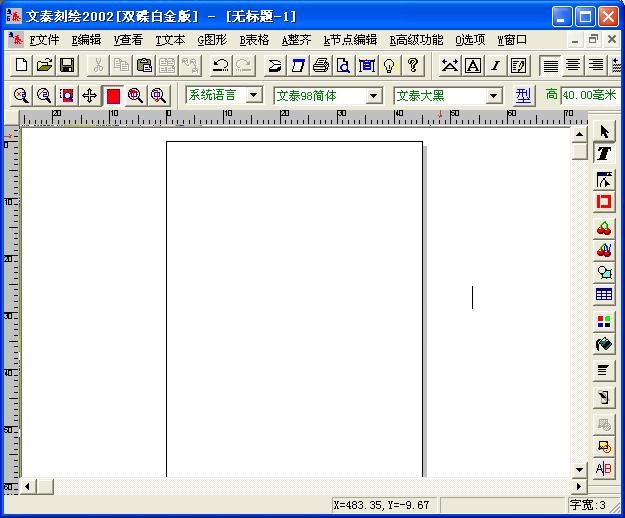Viewport: 625px width, 518px height.
Task: Click the page layout frame icon
Action: tap(366, 65)
